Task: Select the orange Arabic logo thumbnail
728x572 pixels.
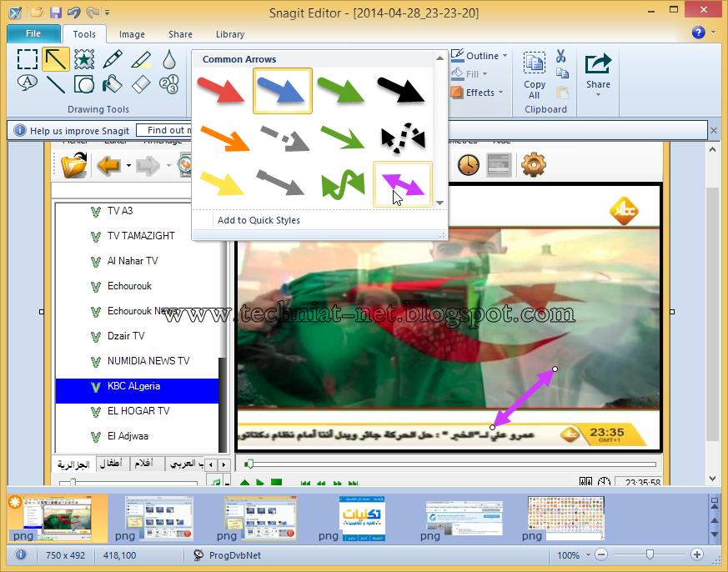Action: pos(362,518)
